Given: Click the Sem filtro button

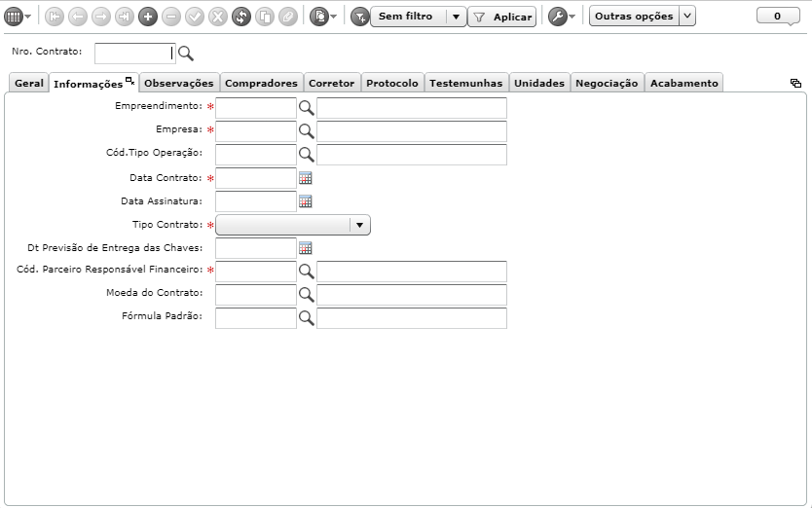Looking at the screenshot, I should (408, 17).
